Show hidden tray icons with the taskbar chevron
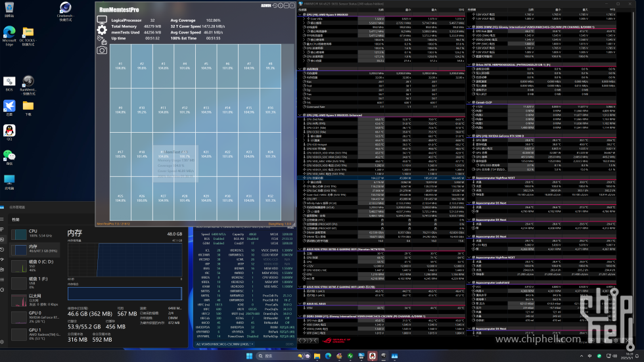 [x=581, y=356]
